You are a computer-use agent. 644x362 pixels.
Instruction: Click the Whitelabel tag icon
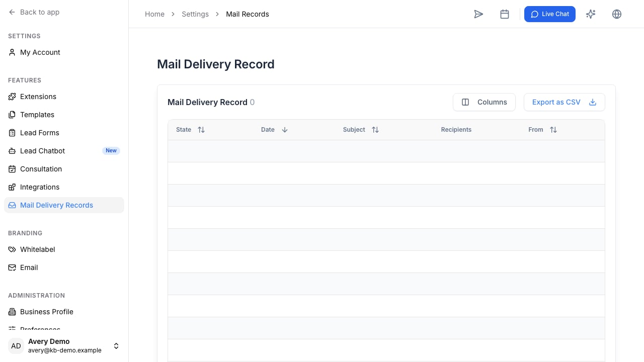point(12,249)
